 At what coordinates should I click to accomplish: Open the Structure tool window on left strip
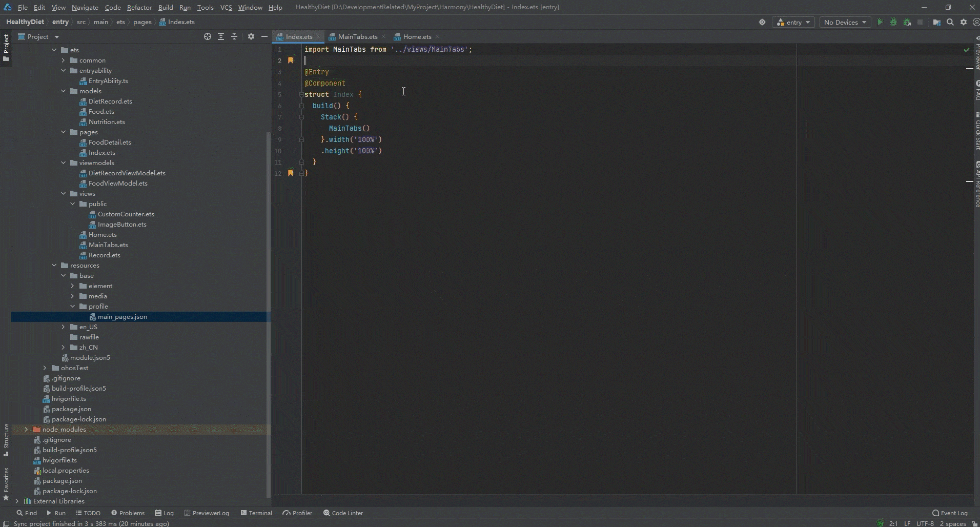tap(6, 440)
